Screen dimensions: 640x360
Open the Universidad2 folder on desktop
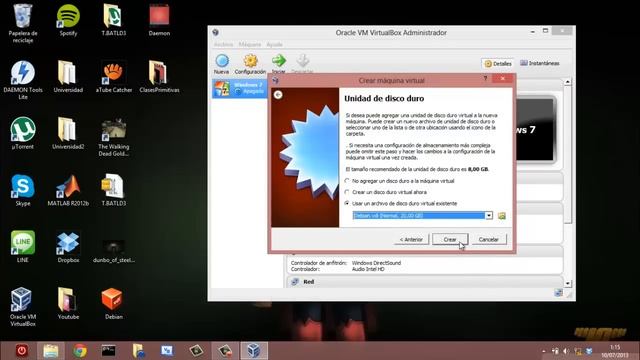click(68, 133)
